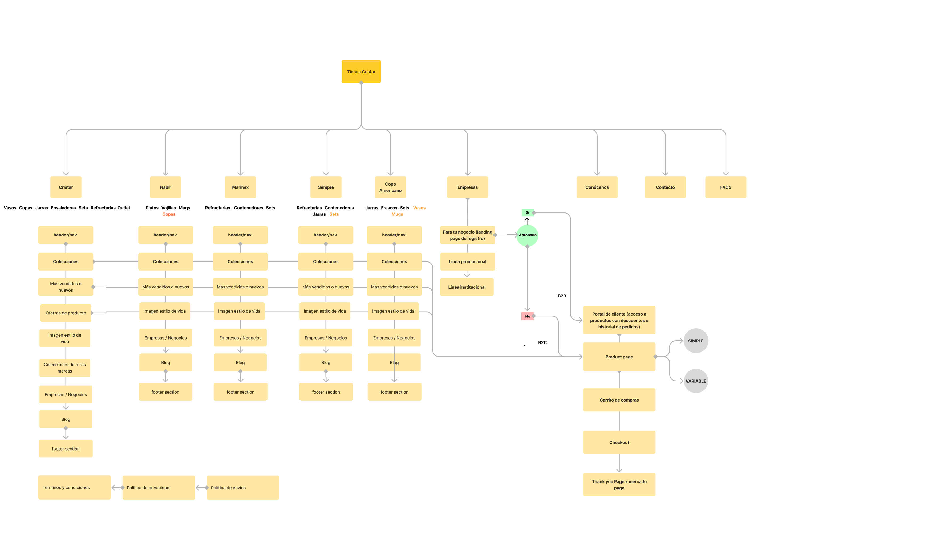
Task: Click the Vajillas category text
Action: point(168,208)
